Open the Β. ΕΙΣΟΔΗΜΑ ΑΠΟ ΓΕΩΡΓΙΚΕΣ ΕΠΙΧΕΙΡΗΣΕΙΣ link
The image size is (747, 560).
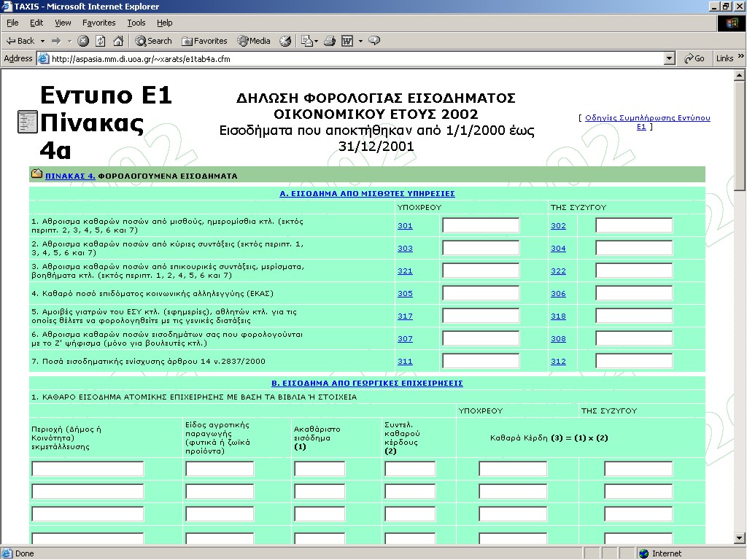(367, 383)
